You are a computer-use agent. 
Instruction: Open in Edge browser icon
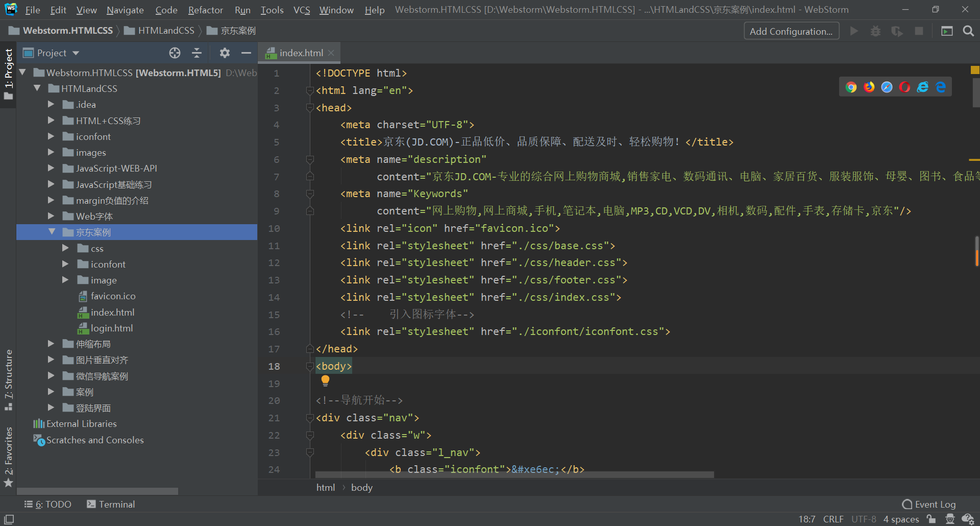pyautogui.click(x=940, y=87)
